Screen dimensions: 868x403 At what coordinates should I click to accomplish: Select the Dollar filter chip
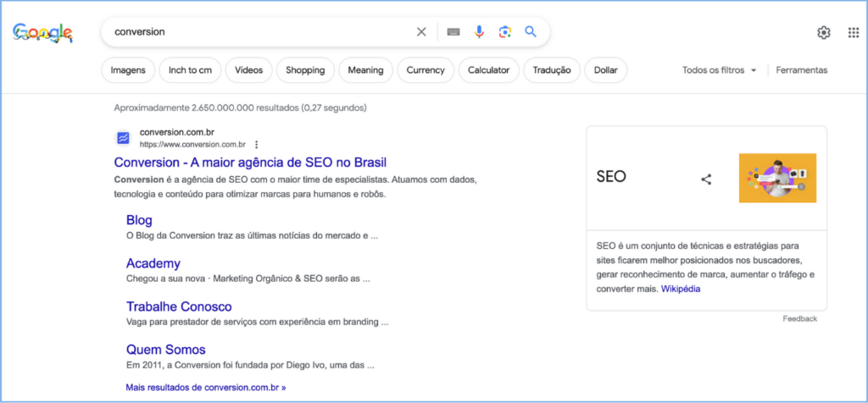(x=605, y=70)
